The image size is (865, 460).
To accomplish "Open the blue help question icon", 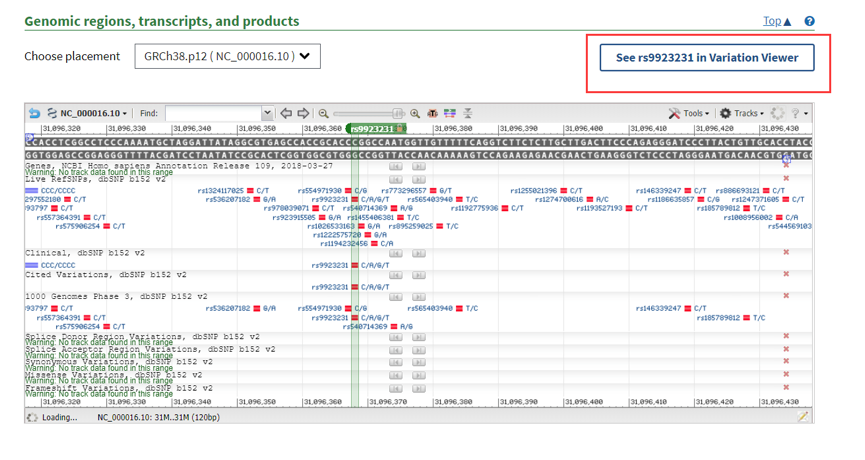I will (x=809, y=21).
